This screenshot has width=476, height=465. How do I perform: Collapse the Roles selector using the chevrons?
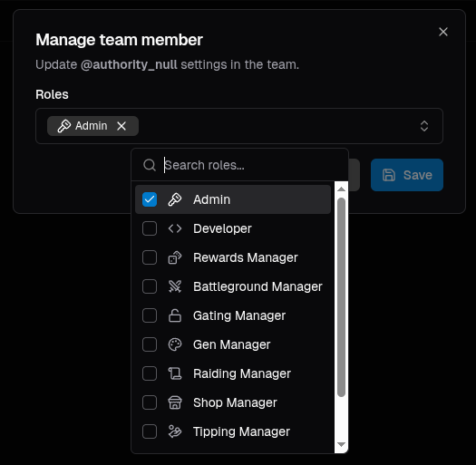point(424,126)
